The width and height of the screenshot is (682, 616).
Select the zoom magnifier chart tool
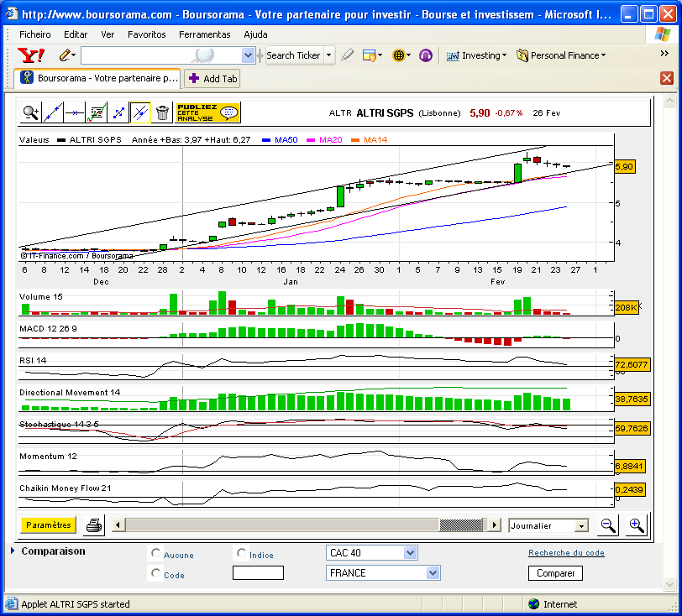(x=31, y=113)
